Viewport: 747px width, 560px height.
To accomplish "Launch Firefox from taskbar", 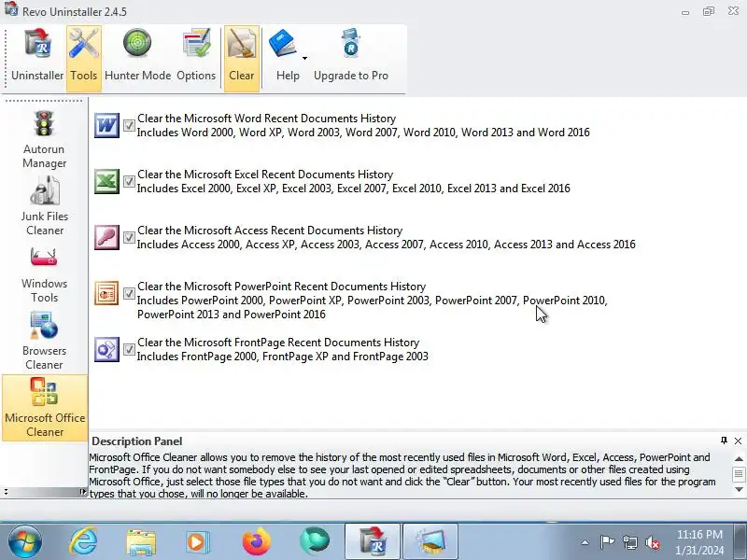I will (256, 541).
